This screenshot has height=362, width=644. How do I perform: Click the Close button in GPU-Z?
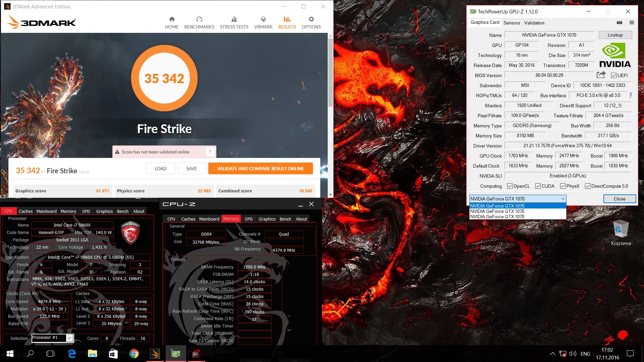point(619,199)
